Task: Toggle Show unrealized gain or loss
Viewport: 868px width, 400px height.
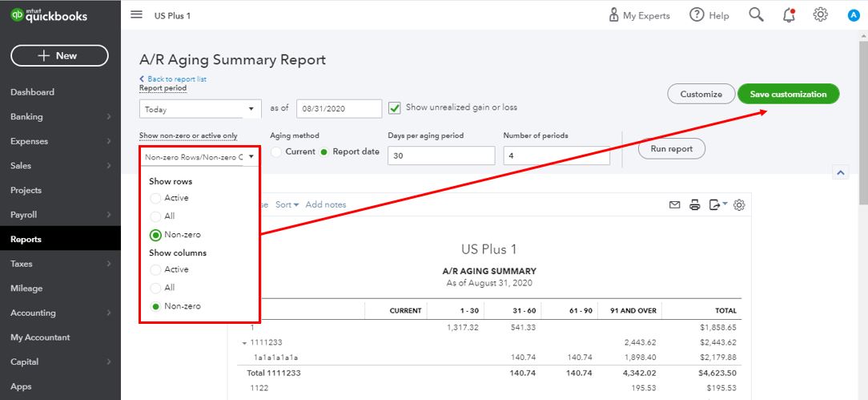Action: (394, 107)
